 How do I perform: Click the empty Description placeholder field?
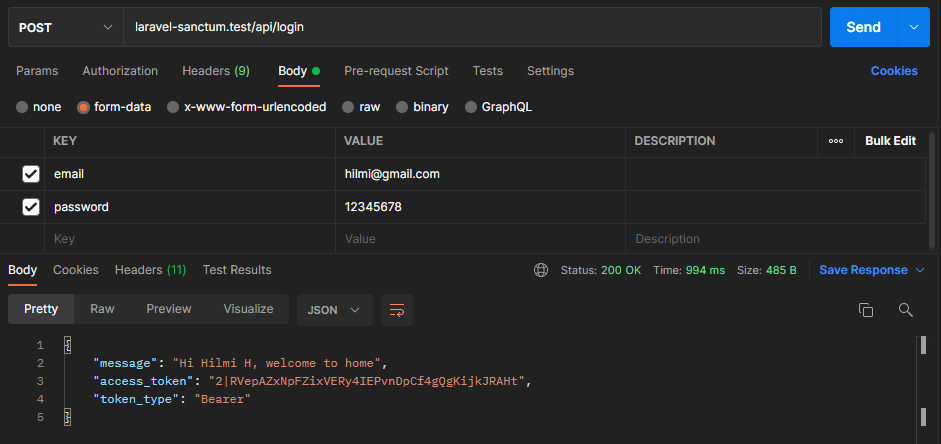[x=775, y=239]
